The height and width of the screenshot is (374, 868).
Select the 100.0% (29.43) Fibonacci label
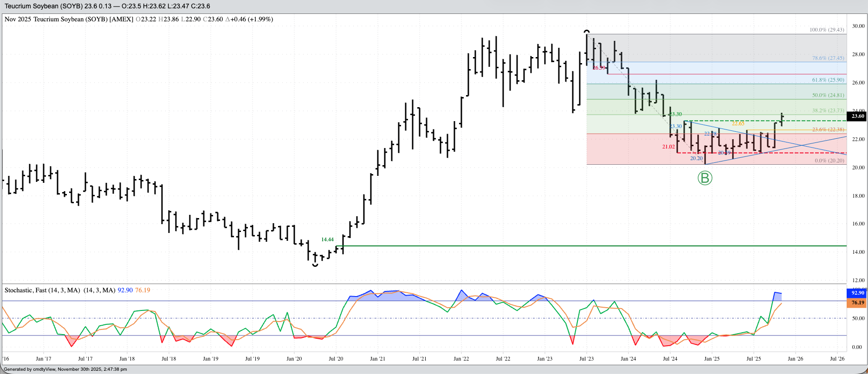tap(826, 30)
